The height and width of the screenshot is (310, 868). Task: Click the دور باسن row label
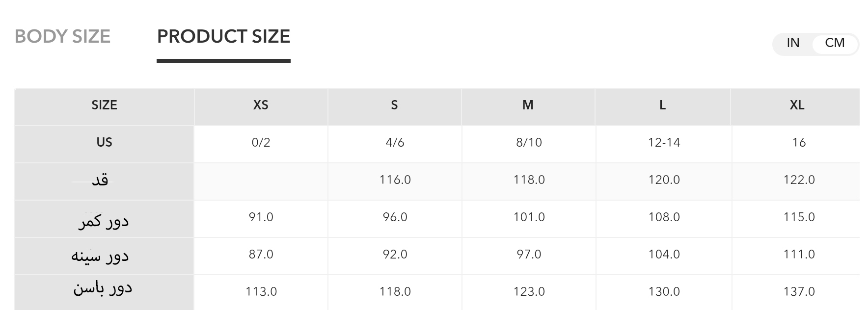tap(103, 287)
